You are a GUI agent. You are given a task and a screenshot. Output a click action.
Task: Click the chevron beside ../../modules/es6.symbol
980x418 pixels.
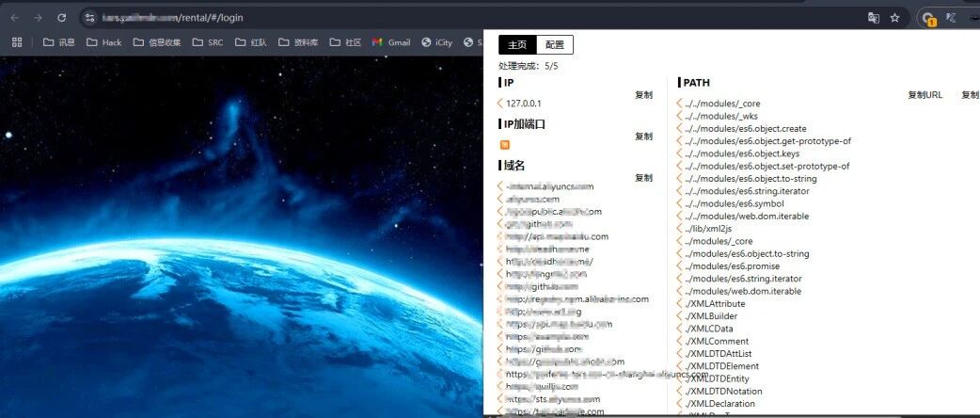coord(679,203)
